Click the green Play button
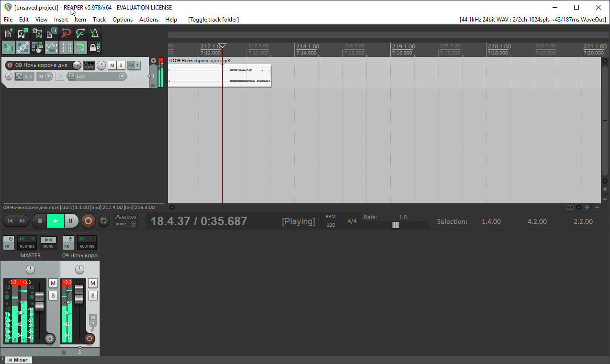 click(x=56, y=221)
